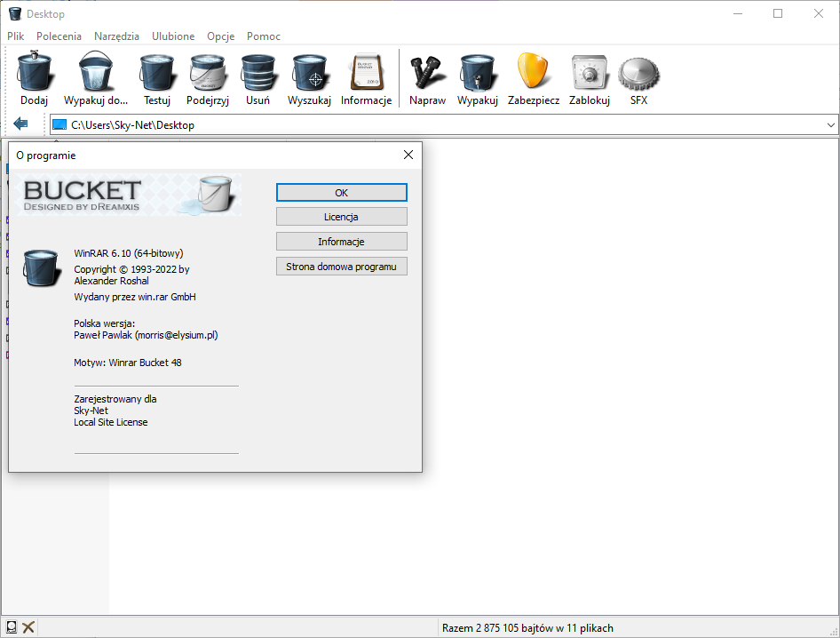
Task: Open the Podejrzyj view tool
Action: tap(208, 72)
